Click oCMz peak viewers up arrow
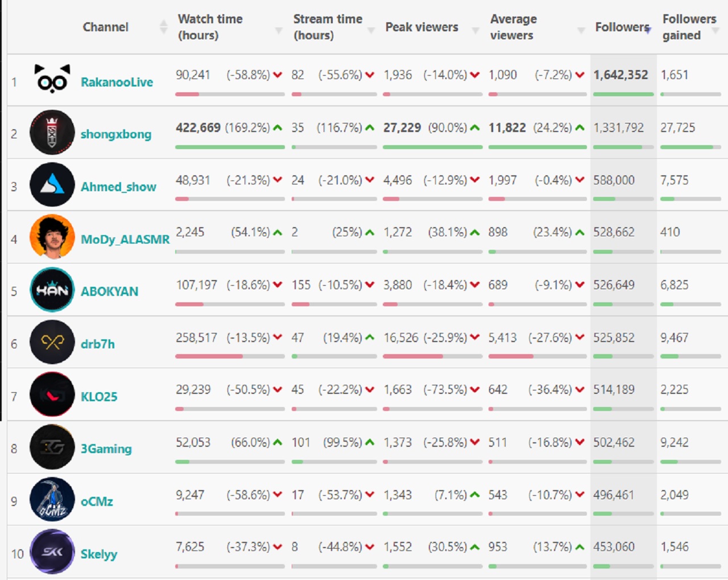Viewport: 728px width, 580px height. pos(475,495)
